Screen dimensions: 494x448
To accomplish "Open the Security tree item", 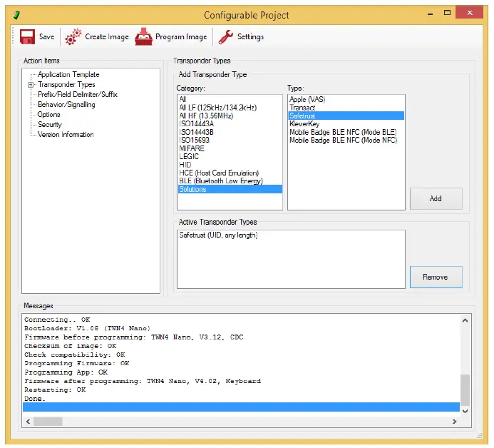I will (50, 125).
